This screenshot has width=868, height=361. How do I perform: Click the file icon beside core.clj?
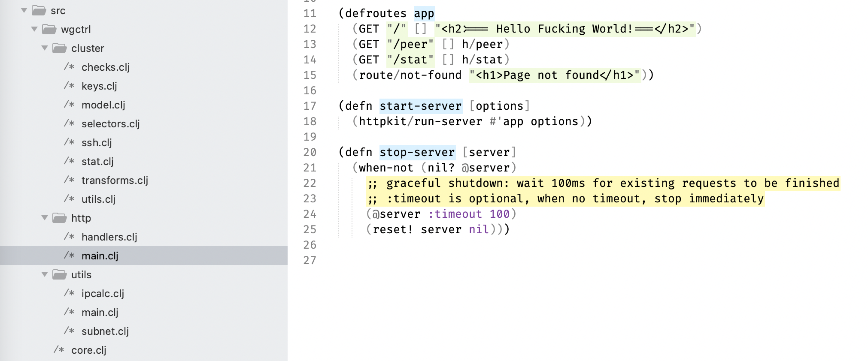point(59,350)
